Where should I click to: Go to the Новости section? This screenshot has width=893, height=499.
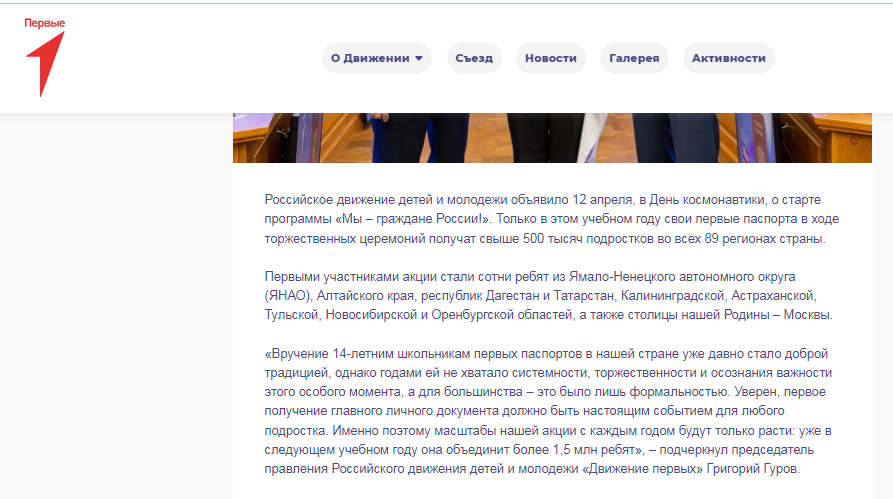[x=551, y=58]
